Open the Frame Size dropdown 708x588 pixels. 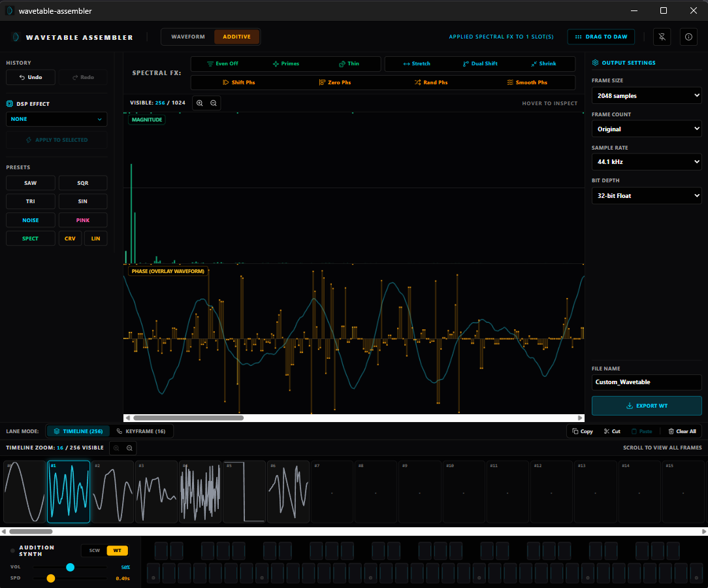pyautogui.click(x=647, y=96)
